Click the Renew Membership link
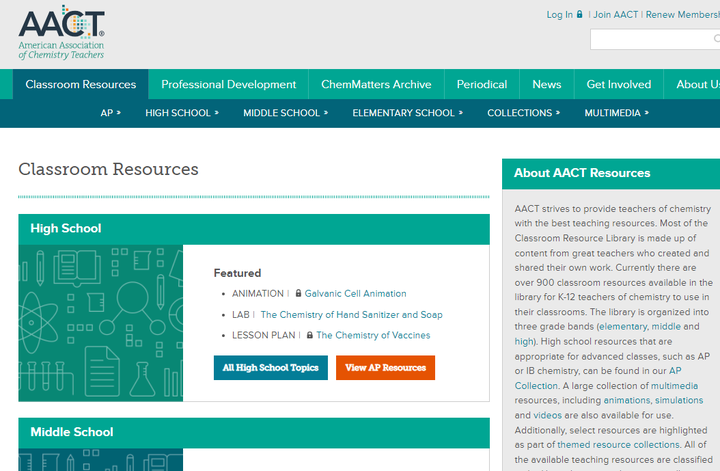This screenshot has width=720, height=471. tap(683, 15)
